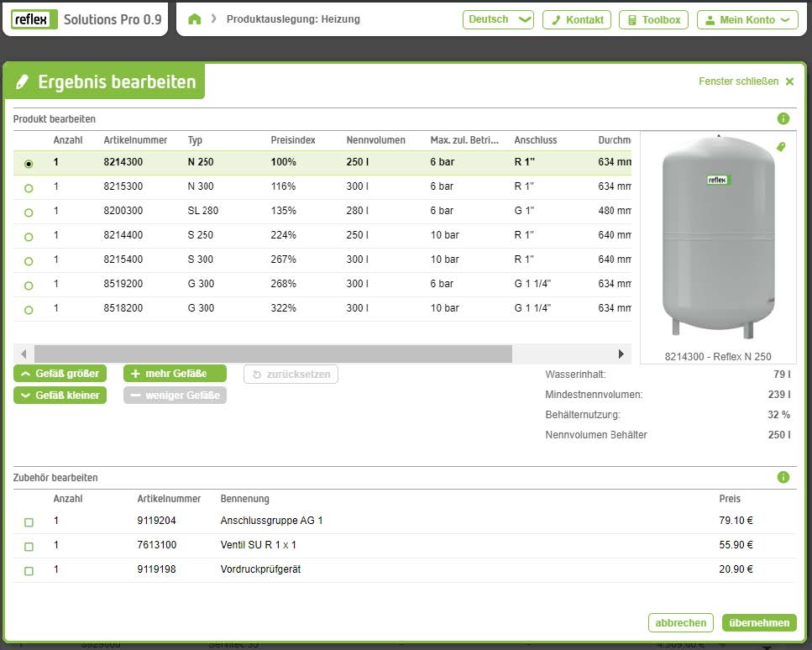Click the reflex logo

pyautogui.click(x=34, y=19)
